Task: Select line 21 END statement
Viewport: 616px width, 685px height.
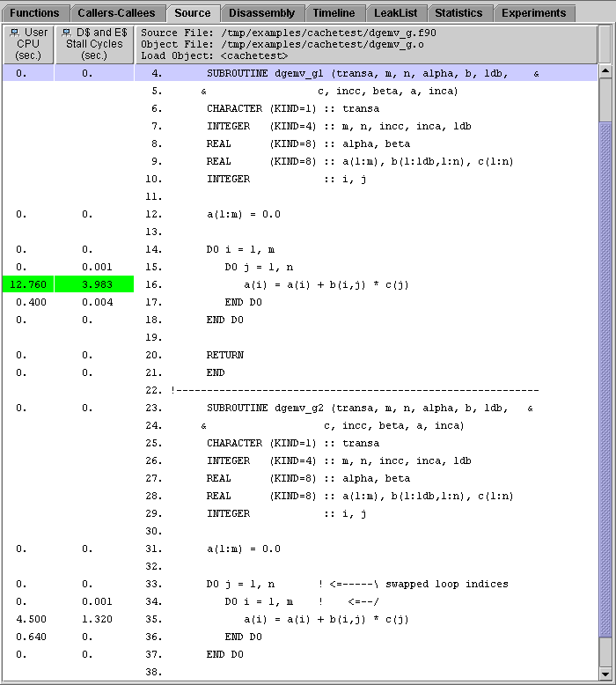Action: tap(216, 372)
